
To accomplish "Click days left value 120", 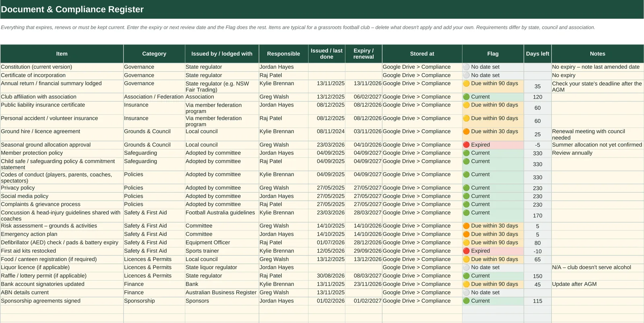I will pos(537,97).
